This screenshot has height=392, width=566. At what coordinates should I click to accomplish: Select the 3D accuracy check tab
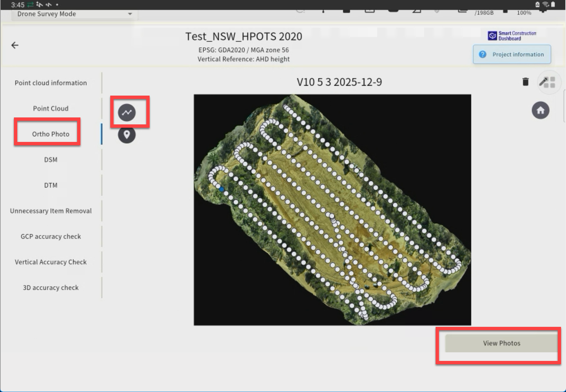[51, 287]
